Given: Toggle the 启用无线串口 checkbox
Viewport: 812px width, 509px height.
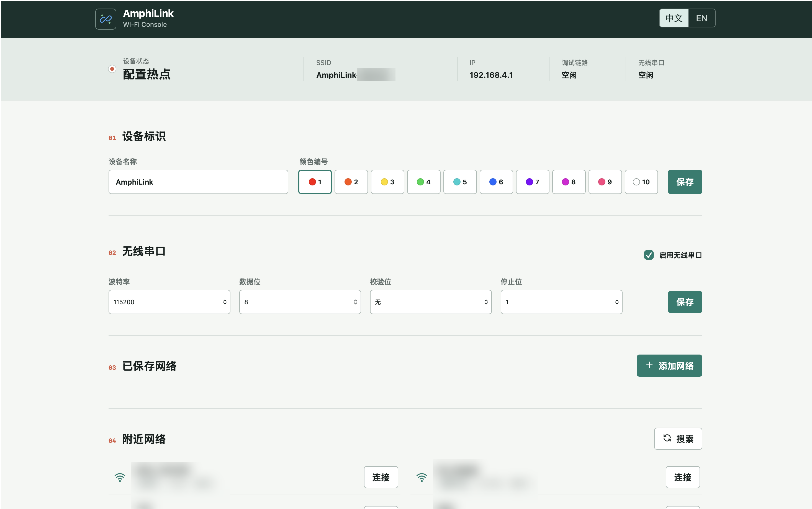Looking at the screenshot, I should tap(649, 255).
